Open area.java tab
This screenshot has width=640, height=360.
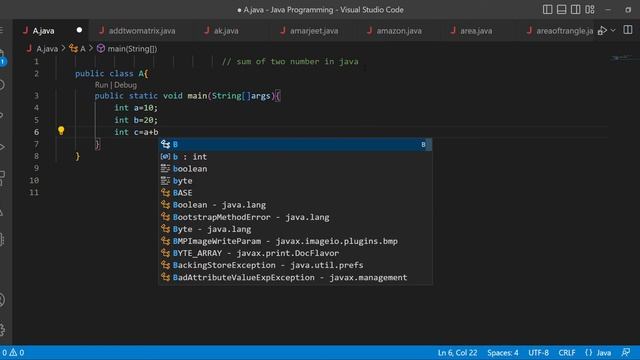(x=476, y=31)
